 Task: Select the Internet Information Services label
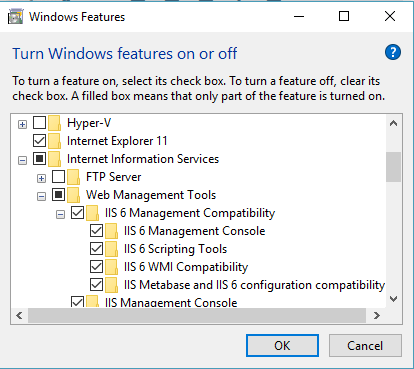pos(143,159)
